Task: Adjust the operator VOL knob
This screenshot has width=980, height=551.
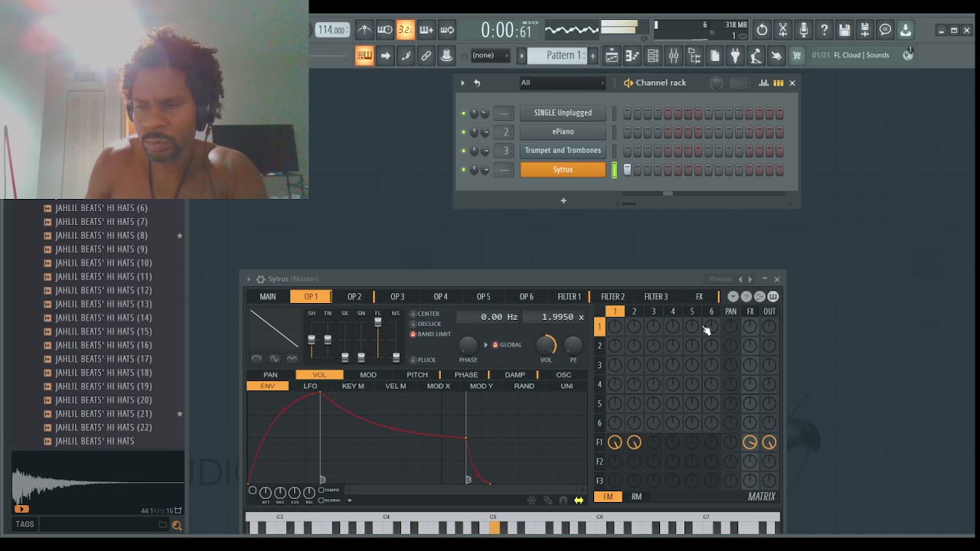Action: coord(546,345)
